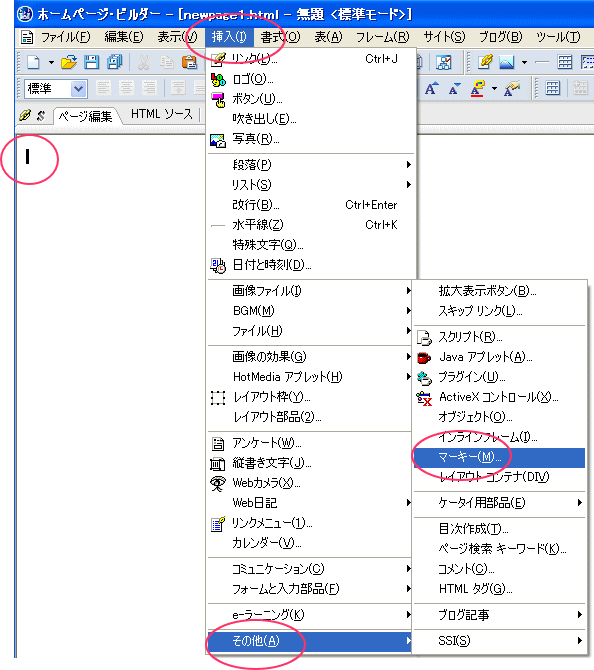This screenshot has height=670, width=594.
Task: Click the insert image icon in toolbar
Action: 506,62
